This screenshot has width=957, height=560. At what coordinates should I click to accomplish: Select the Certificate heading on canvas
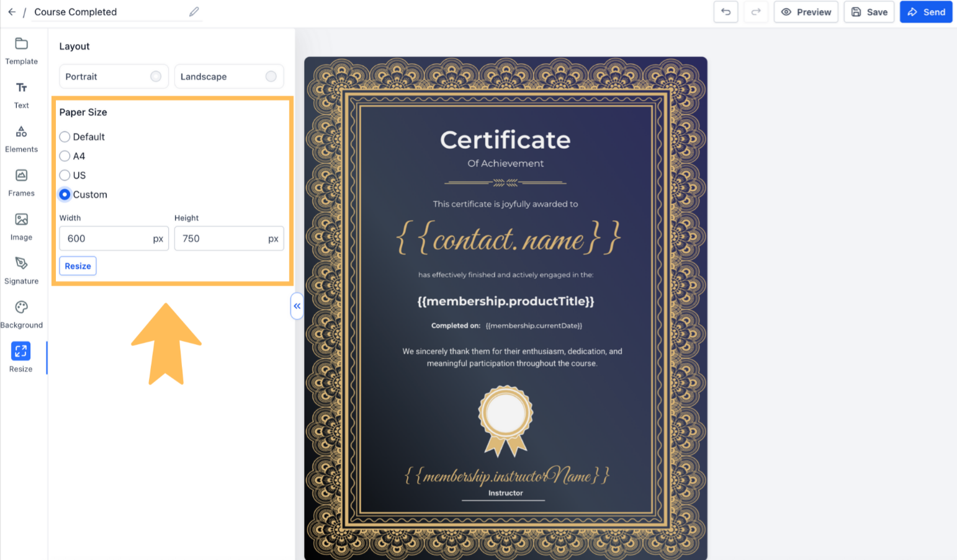(505, 140)
